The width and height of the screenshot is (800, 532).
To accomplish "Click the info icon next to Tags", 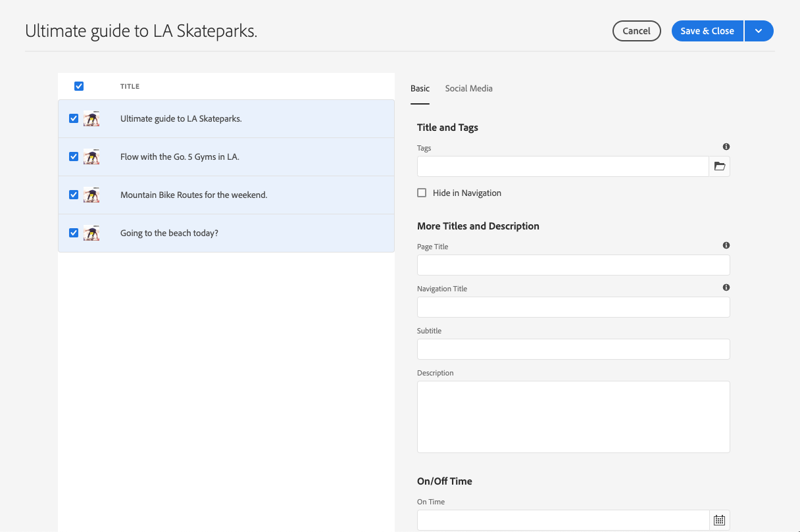I will [726, 146].
